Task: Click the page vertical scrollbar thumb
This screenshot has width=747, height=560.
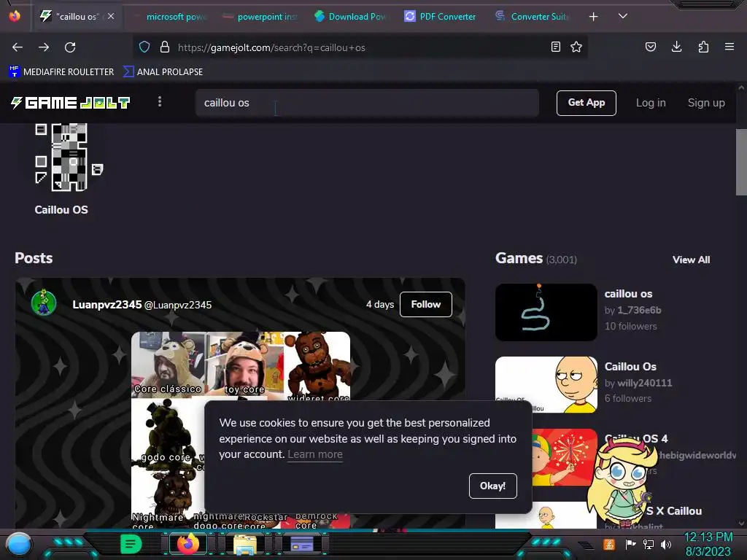Action: [x=741, y=162]
